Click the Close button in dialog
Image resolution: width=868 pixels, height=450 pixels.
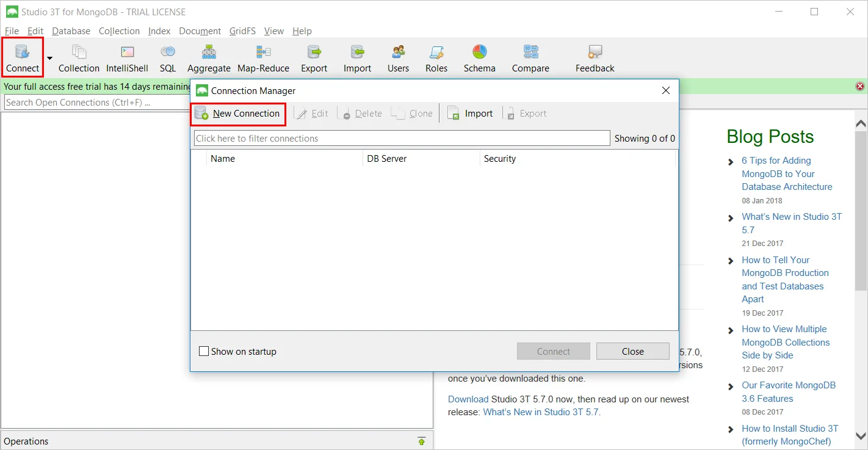633,352
